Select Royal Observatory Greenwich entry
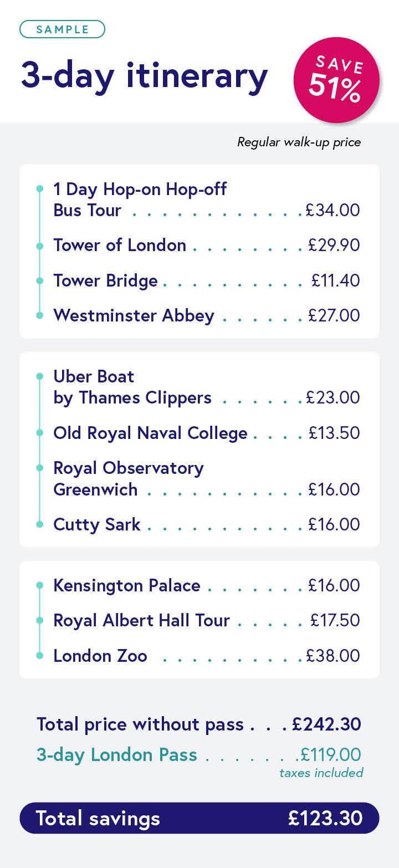Screen dimensions: 399x868 pyautogui.click(x=206, y=478)
